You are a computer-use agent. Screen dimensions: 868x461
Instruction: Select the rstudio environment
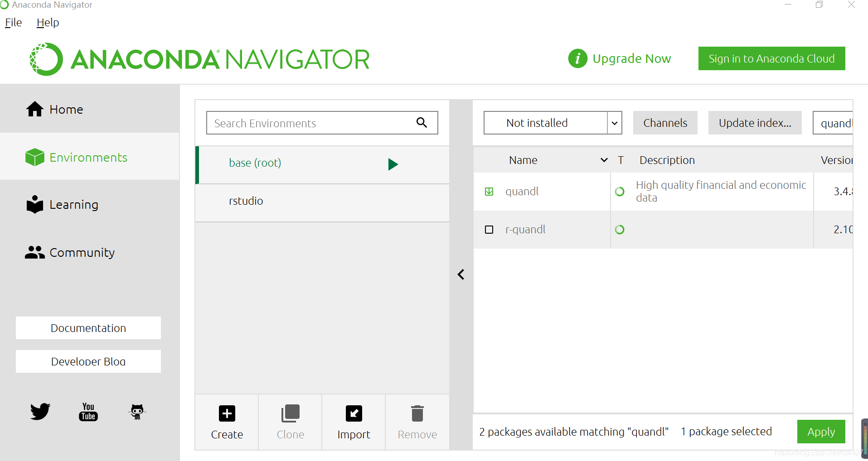[x=322, y=202]
